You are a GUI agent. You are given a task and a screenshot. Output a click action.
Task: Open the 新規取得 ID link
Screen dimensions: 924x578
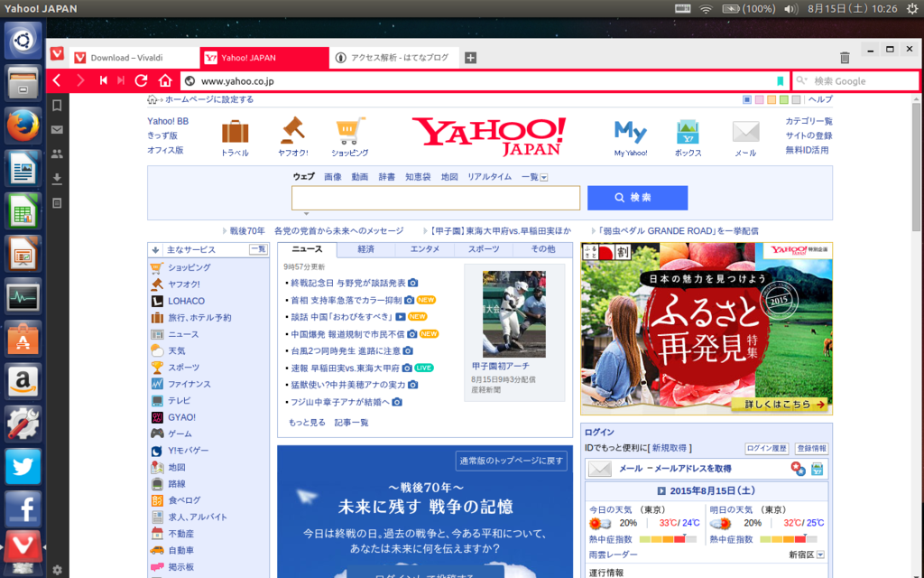pos(669,448)
